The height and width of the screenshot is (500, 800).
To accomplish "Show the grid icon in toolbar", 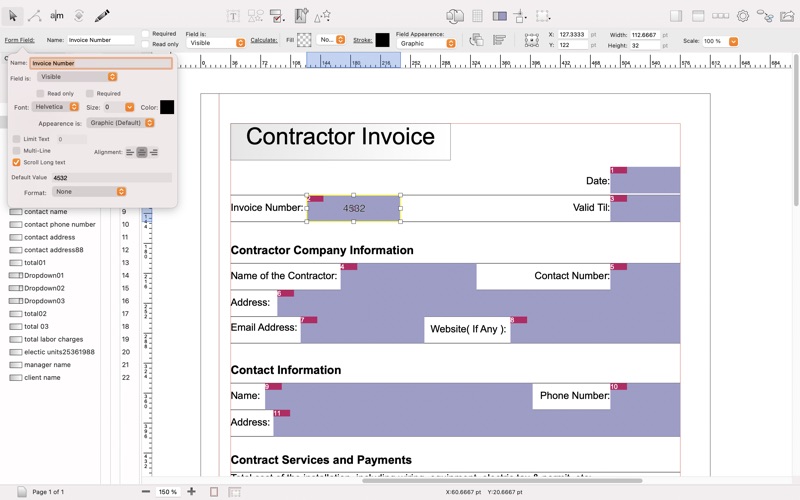I will 477,16.
